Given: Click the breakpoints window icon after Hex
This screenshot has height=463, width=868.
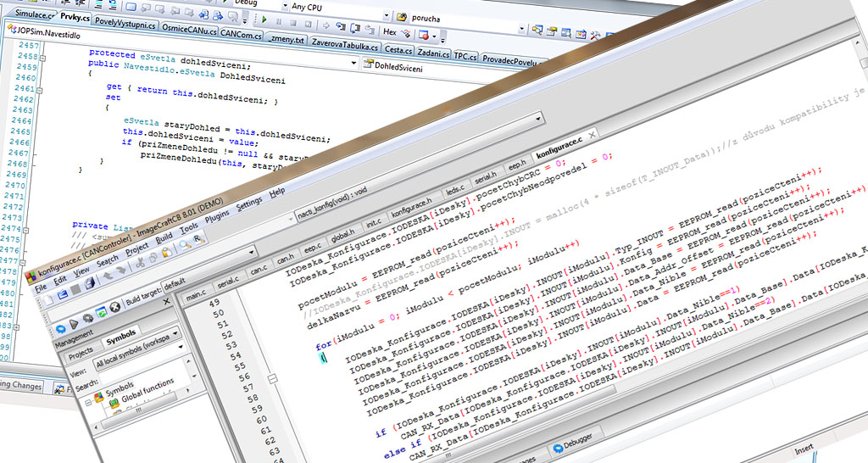Looking at the screenshot, I should point(424,36).
